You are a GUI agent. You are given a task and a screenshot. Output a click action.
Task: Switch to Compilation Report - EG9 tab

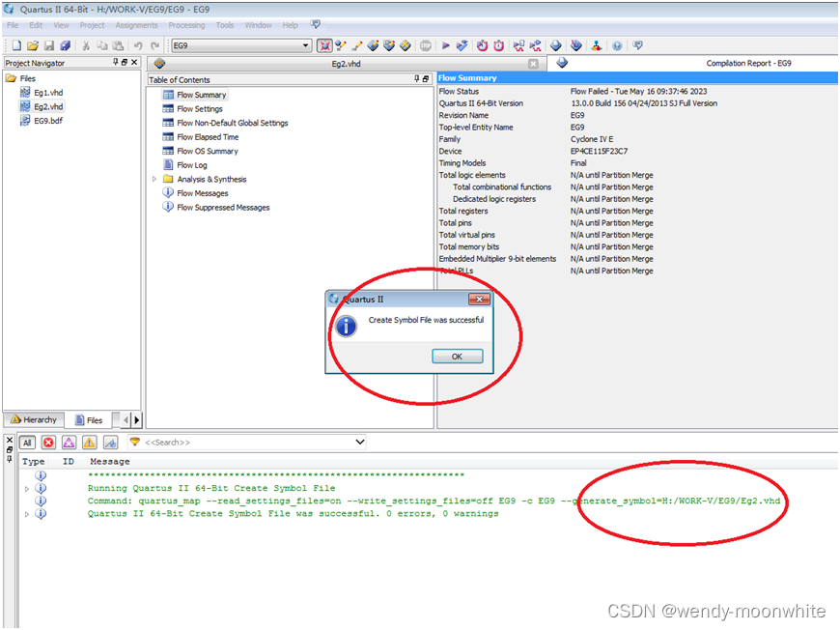748,63
